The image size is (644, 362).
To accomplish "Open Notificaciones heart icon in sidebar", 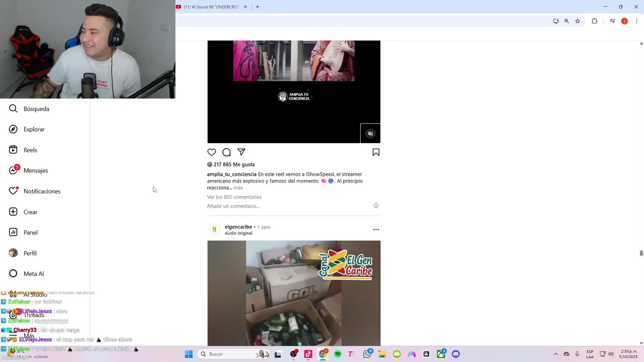I will [13, 191].
